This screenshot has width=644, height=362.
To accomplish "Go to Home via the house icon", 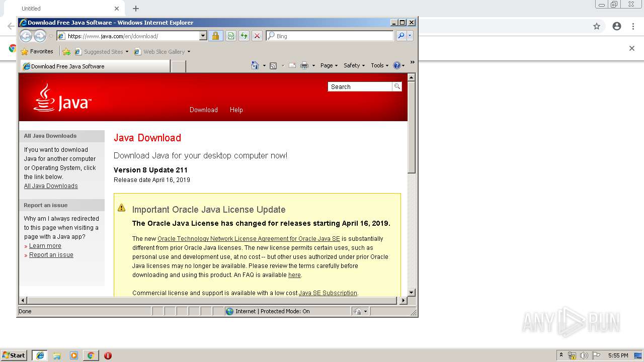I will click(255, 65).
